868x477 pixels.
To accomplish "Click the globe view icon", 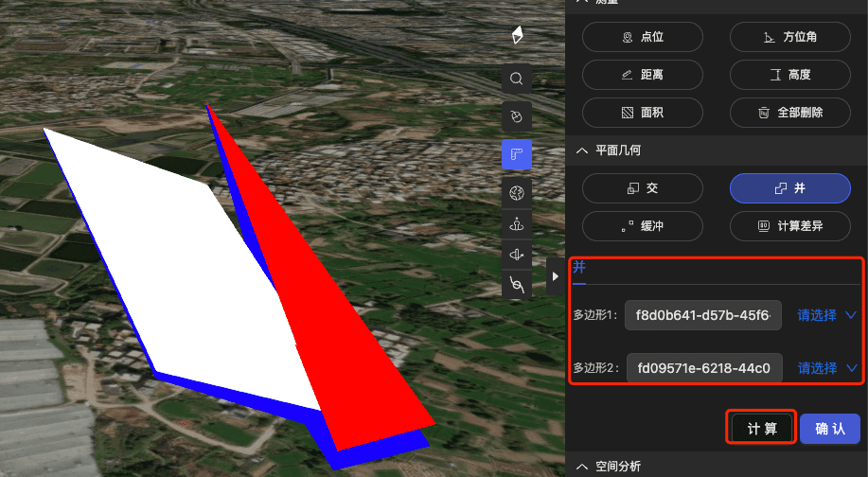I will tap(517, 193).
